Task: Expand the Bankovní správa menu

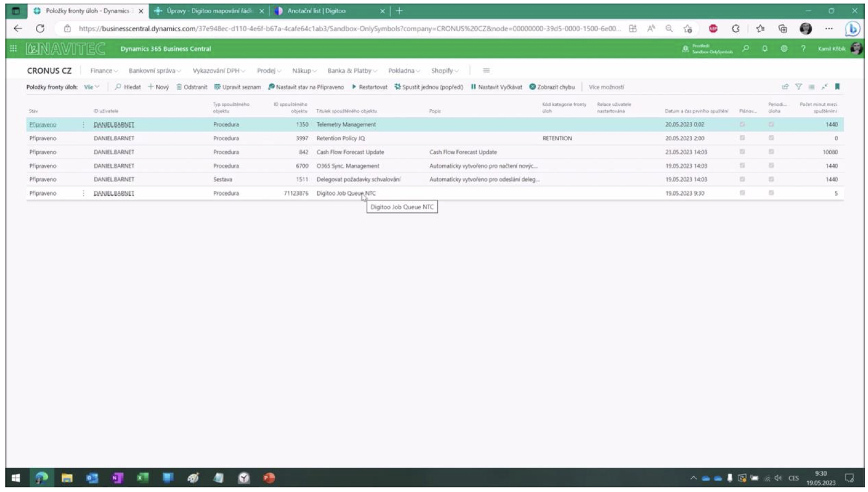Action: [x=154, y=70]
